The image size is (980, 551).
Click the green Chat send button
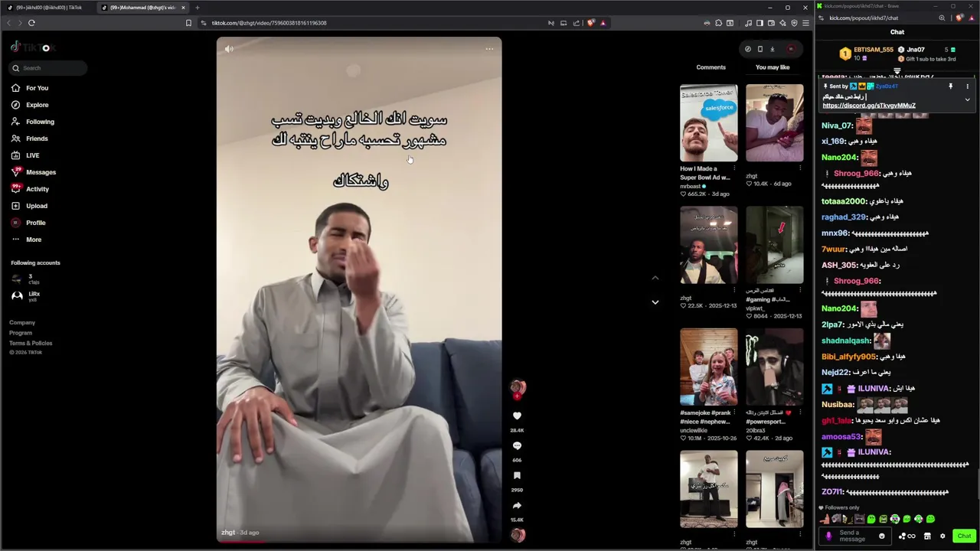click(964, 536)
